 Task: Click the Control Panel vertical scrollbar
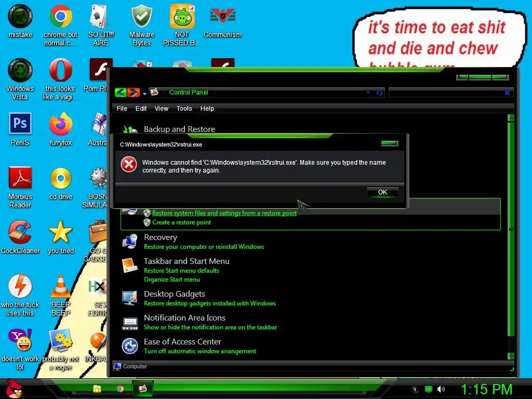pos(511,229)
